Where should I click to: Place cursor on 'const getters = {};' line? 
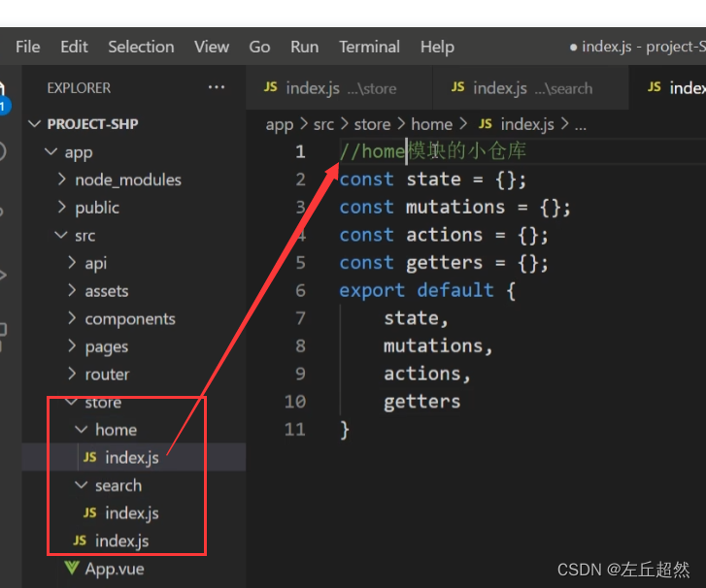point(444,263)
